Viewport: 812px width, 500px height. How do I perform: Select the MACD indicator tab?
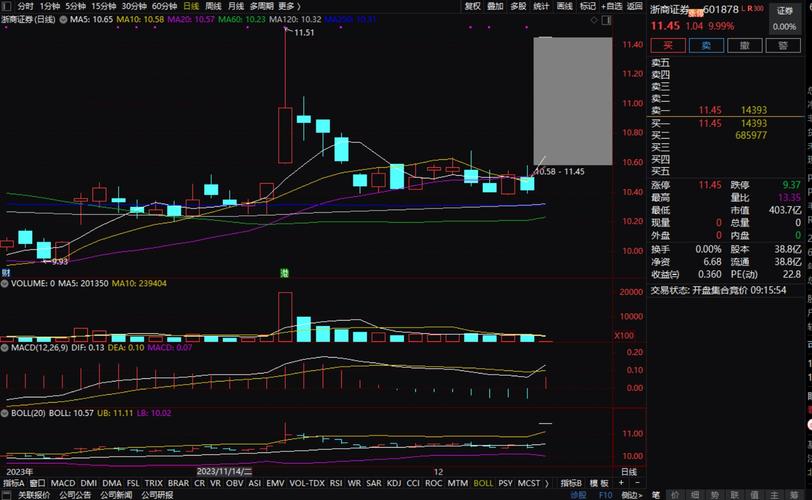(x=63, y=482)
